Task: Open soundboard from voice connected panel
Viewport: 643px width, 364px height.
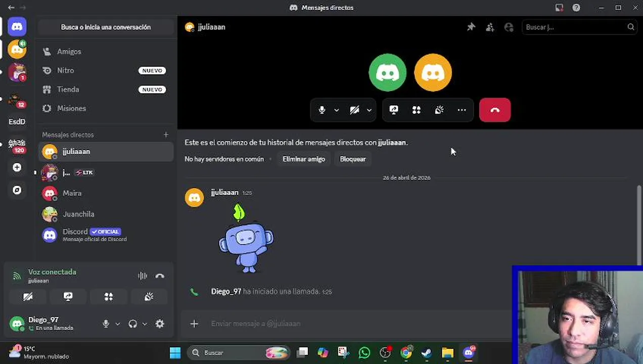Action: 149,297
